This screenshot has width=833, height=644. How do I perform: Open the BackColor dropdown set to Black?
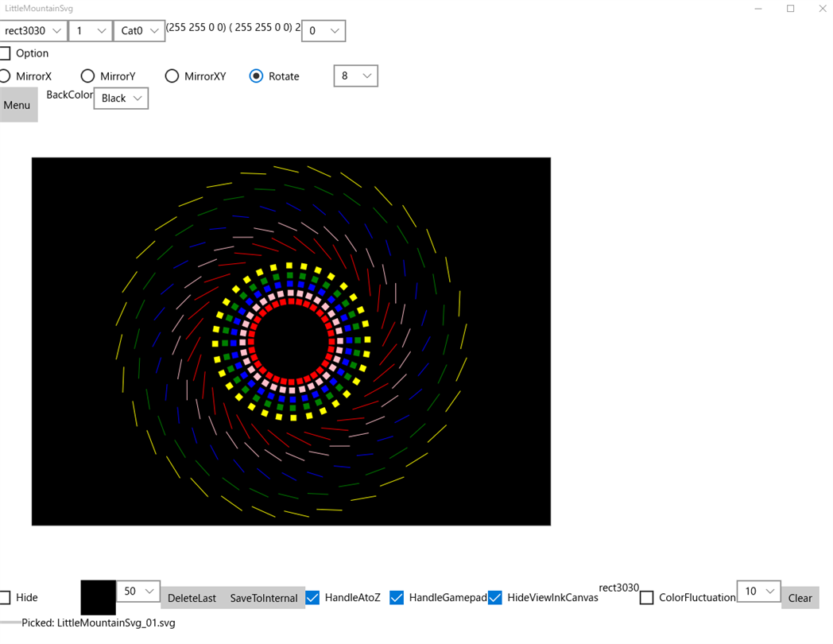[121, 99]
